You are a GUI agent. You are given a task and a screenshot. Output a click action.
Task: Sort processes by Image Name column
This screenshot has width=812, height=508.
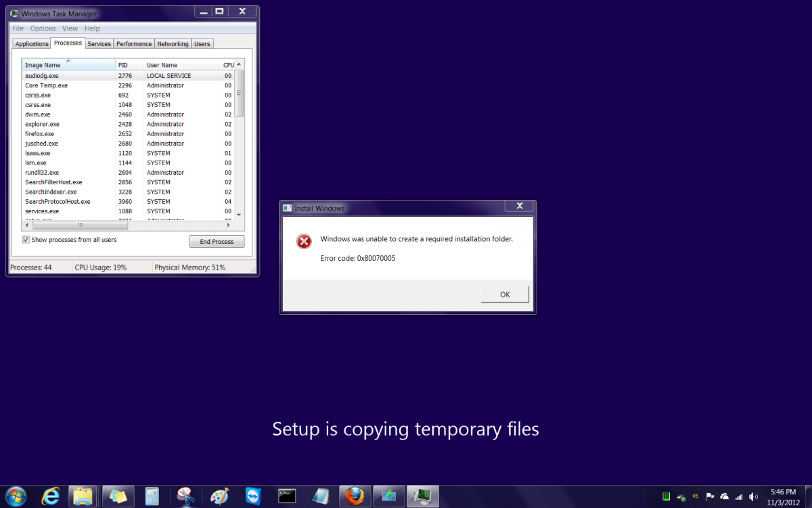[69, 65]
